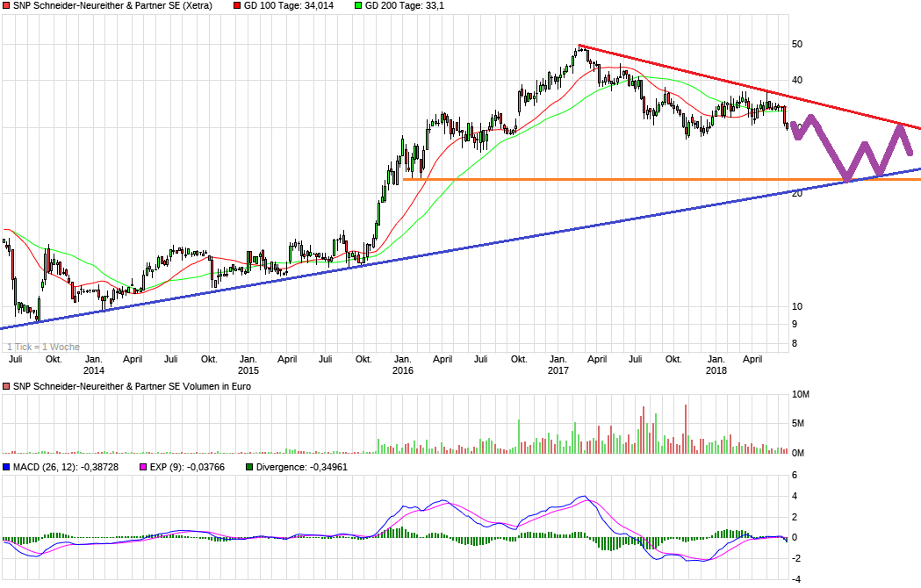Click the MACD axis value 6
This screenshot has width=921, height=588.
coord(795,476)
